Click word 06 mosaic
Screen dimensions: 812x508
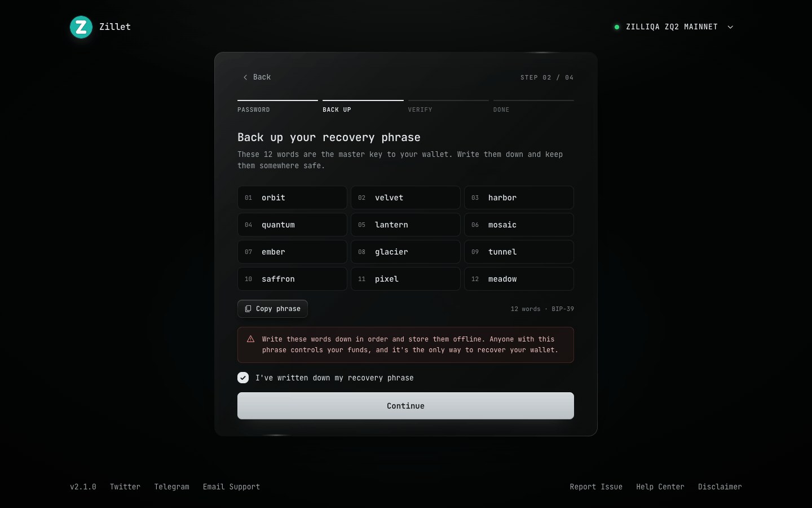(x=519, y=225)
